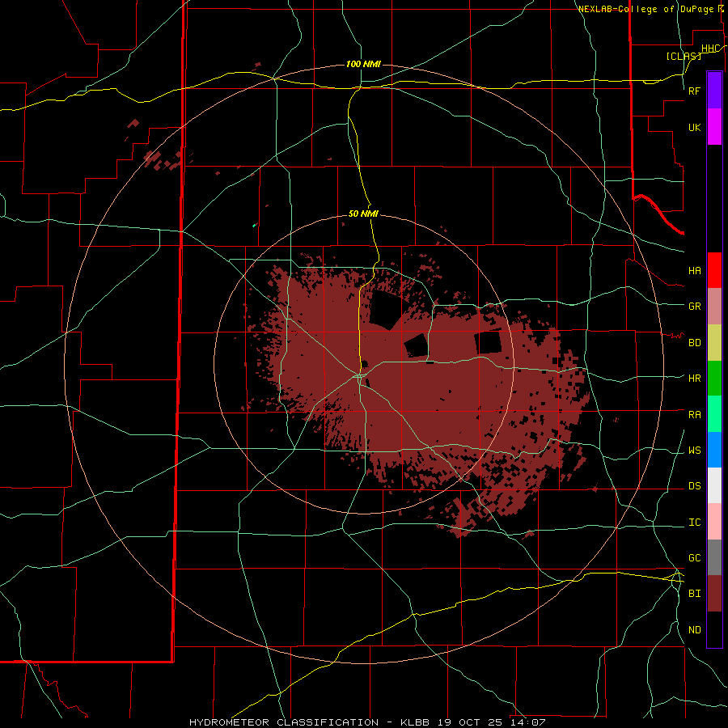Click the "DS" legend label
This screenshot has width=728, height=728.
coord(695,486)
